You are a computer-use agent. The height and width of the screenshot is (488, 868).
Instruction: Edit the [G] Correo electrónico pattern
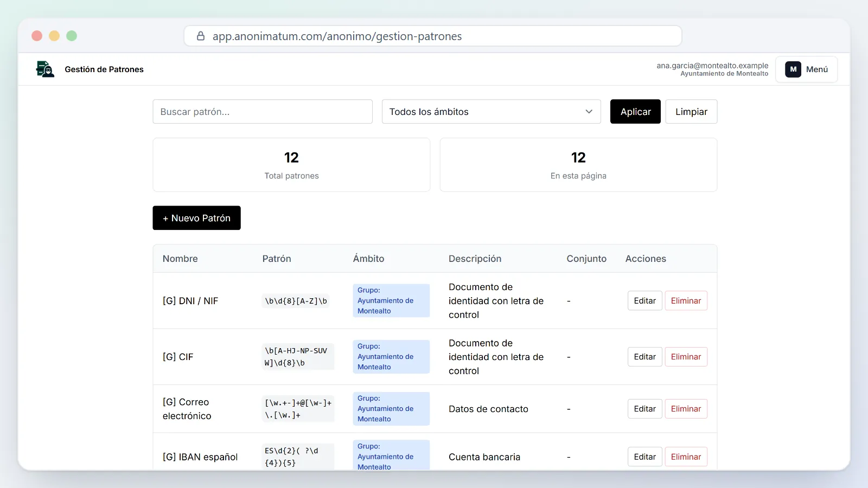(645, 409)
